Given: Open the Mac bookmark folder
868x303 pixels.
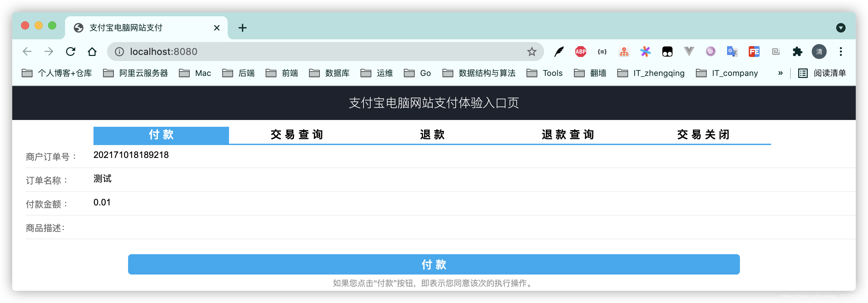Looking at the screenshot, I should pos(195,73).
